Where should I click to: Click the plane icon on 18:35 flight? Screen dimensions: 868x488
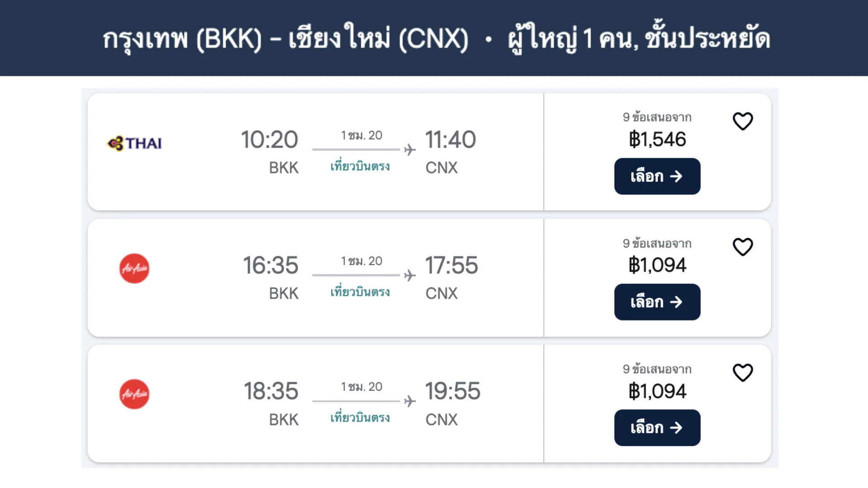(410, 401)
